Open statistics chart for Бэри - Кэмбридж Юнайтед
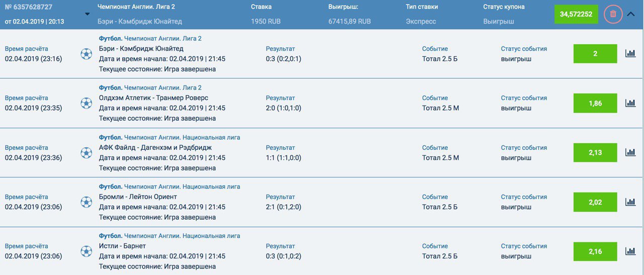This screenshot has height=275, width=644. (x=630, y=54)
